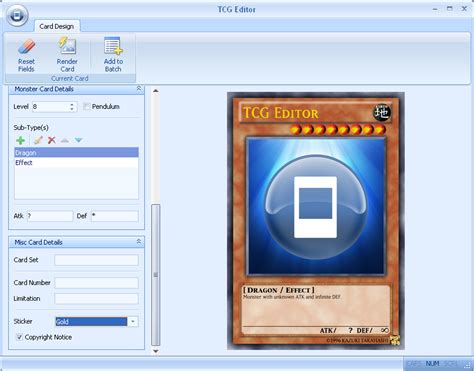Collapse the Monster Card Details panel
This screenshot has height=371, width=474.
click(139, 89)
